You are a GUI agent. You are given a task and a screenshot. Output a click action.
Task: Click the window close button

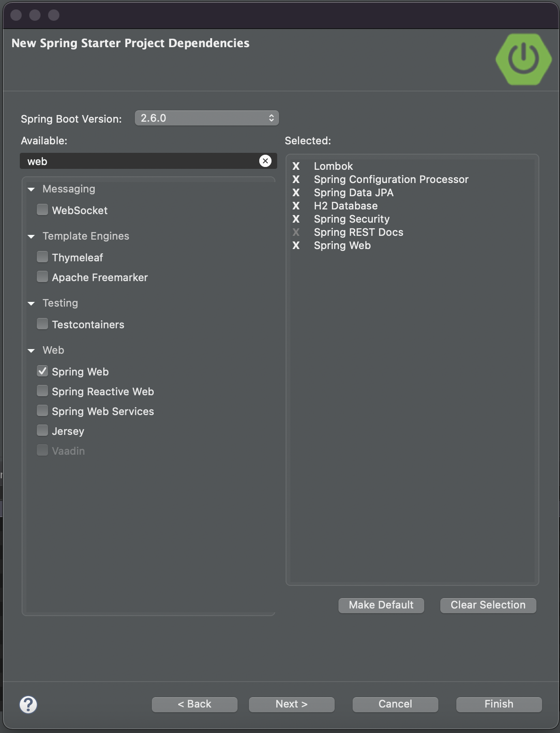click(16, 15)
